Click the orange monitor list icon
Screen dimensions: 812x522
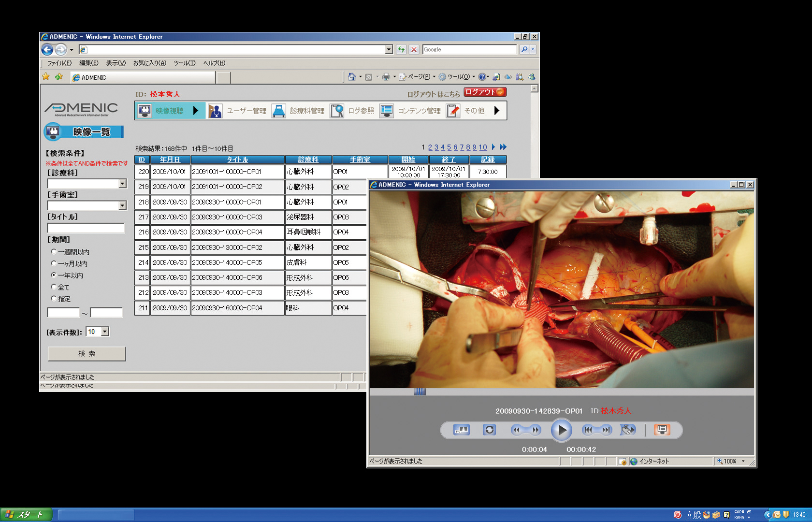point(662,430)
